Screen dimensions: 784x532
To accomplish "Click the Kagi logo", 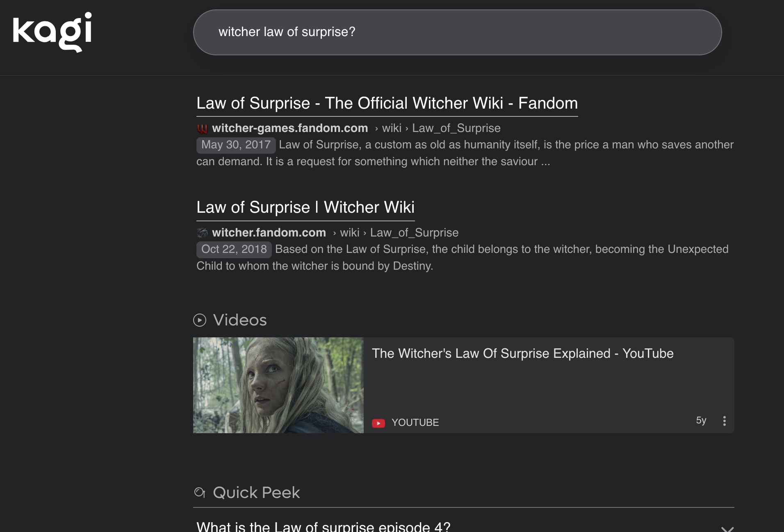I will coord(52,32).
